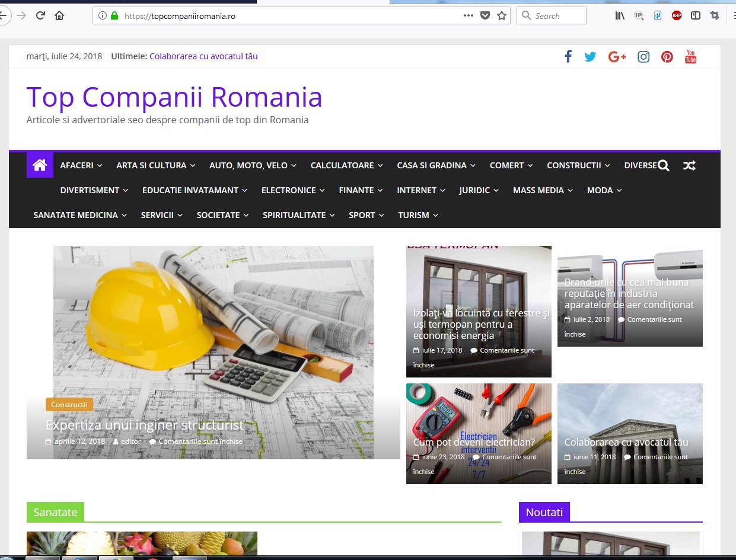Screen dimensions: 736x560
Task: Open article 'Brand-urile cu cea mai buna reputaţie'
Action: [629, 293]
